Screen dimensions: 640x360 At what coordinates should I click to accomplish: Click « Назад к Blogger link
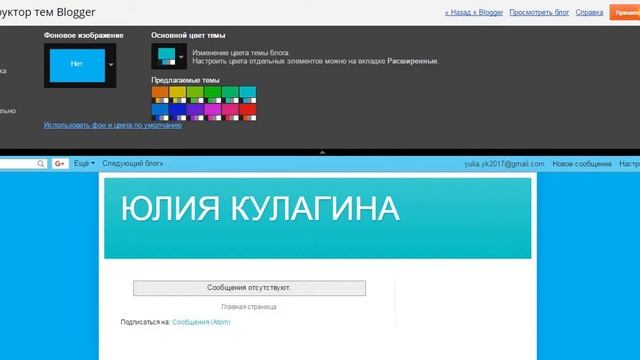(474, 12)
